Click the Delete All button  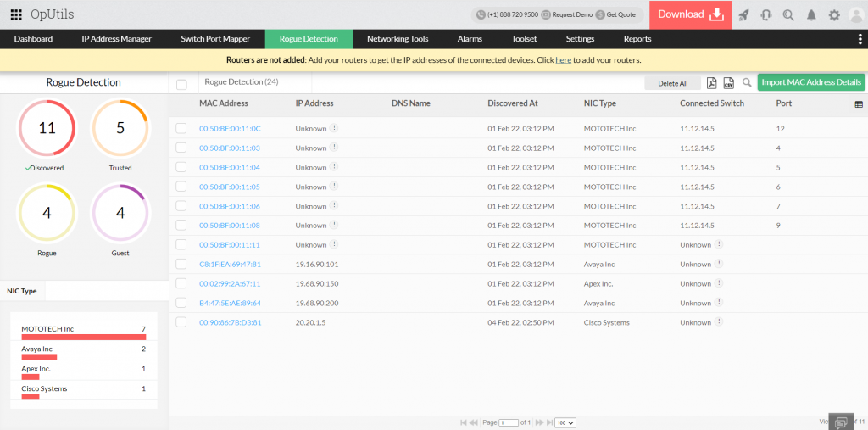click(x=673, y=83)
